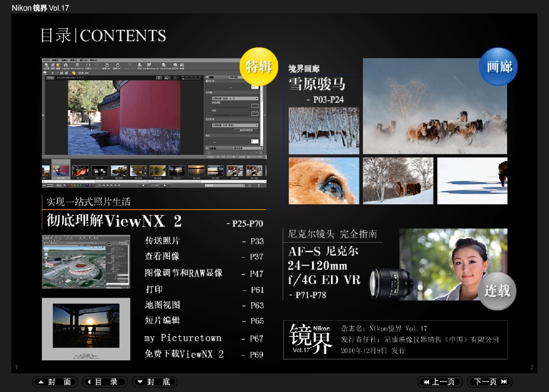Open the 雪原骏马 gallery title
This screenshot has width=549, height=392.
click(317, 84)
